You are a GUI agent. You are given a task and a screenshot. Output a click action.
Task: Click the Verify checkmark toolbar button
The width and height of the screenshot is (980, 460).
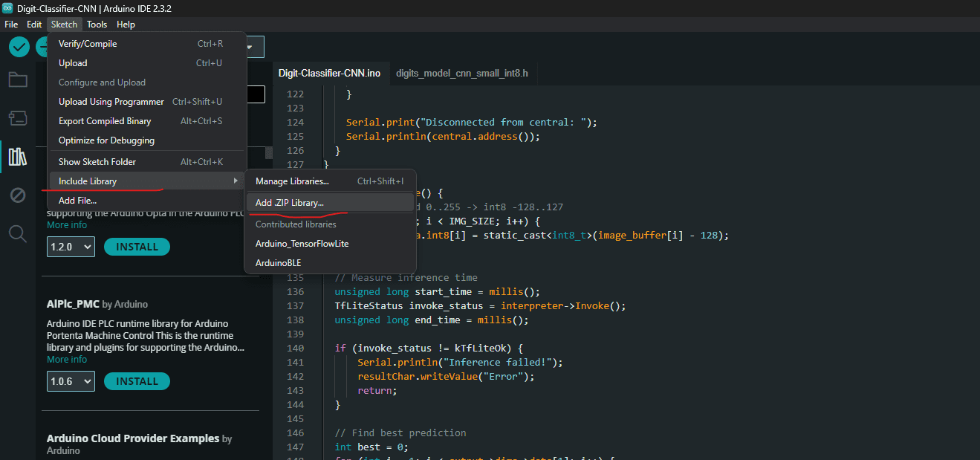pos(19,47)
